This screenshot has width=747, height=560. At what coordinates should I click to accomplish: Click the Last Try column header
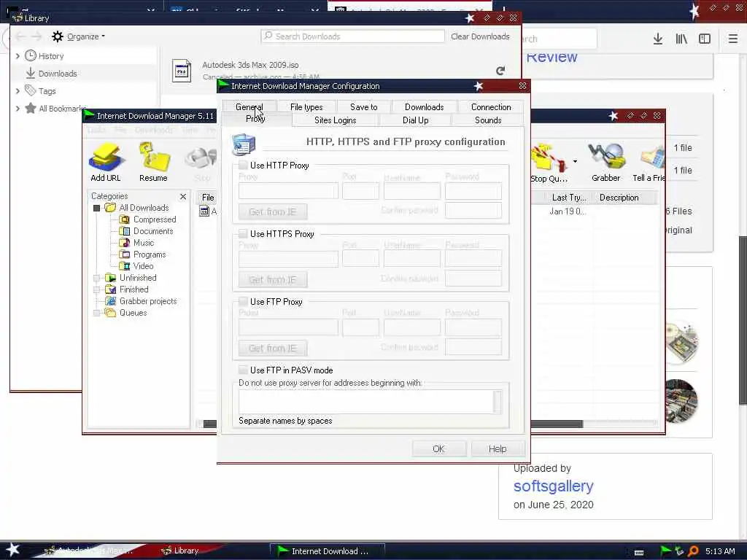point(569,198)
